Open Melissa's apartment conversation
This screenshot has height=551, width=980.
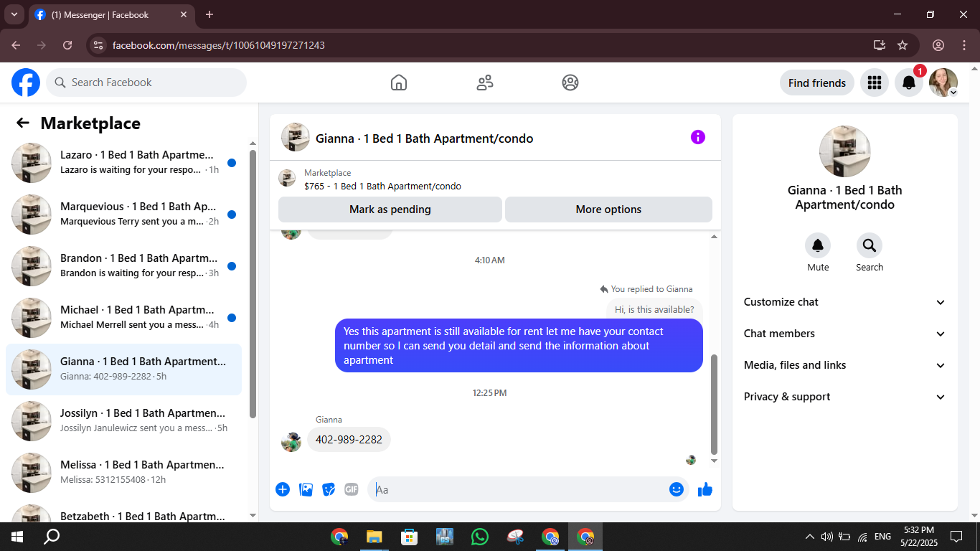point(123,473)
